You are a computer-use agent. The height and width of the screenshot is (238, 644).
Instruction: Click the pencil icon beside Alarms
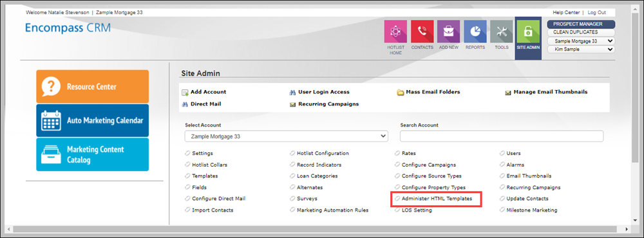pyautogui.click(x=502, y=165)
